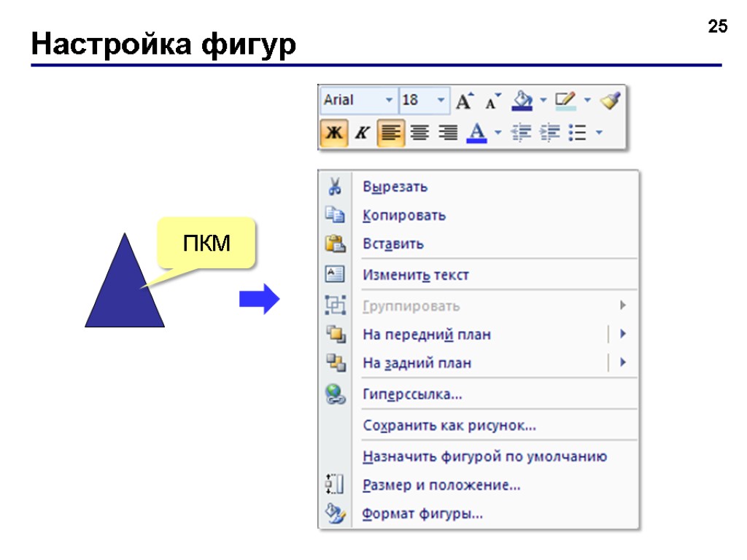
Task: Open the shape fill color dropdown arrow
Action: coord(543,100)
